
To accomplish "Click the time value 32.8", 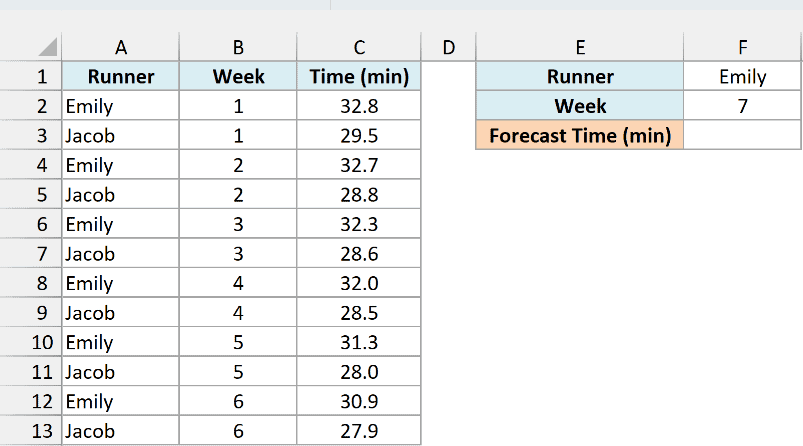I will pos(359,106).
